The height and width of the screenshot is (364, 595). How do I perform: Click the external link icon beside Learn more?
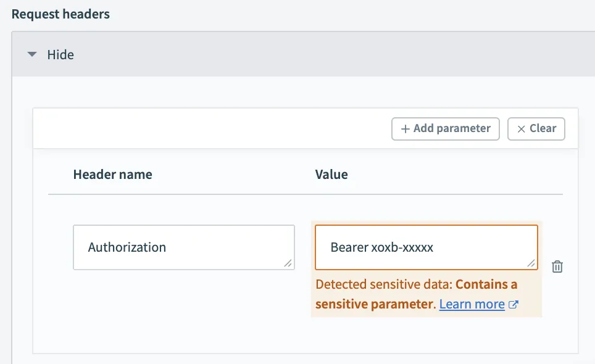tap(513, 305)
